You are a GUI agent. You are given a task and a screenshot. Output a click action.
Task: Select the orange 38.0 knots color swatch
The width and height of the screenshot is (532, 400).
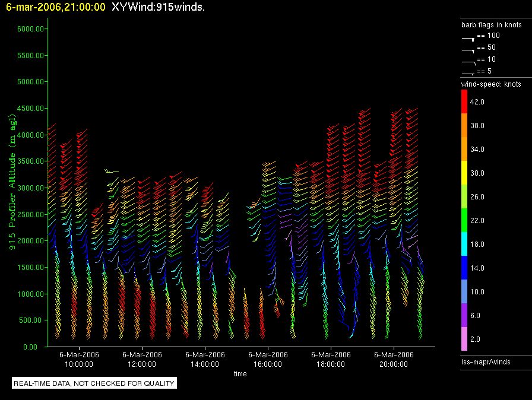(x=465, y=126)
